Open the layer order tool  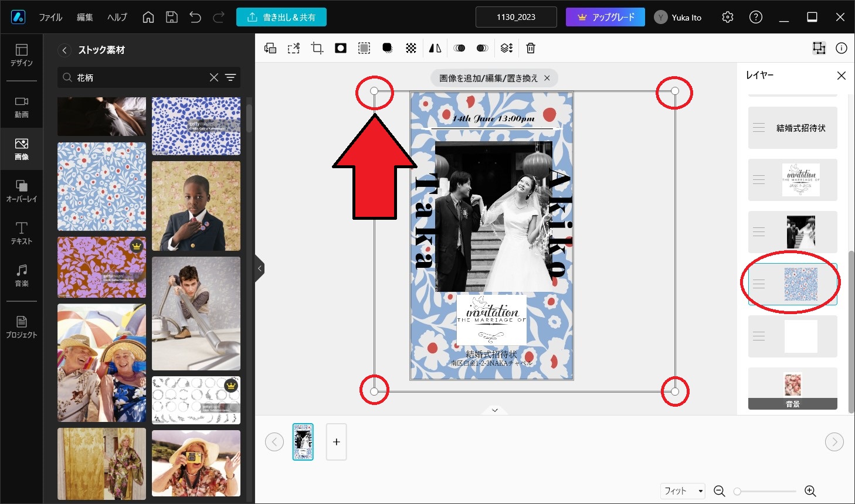pos(507,48)
